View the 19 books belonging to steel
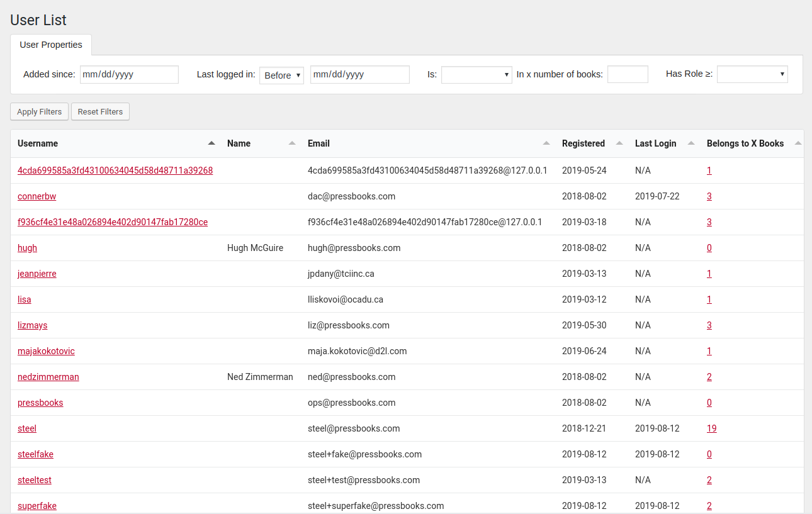812x514 pixels. point(711,428)
